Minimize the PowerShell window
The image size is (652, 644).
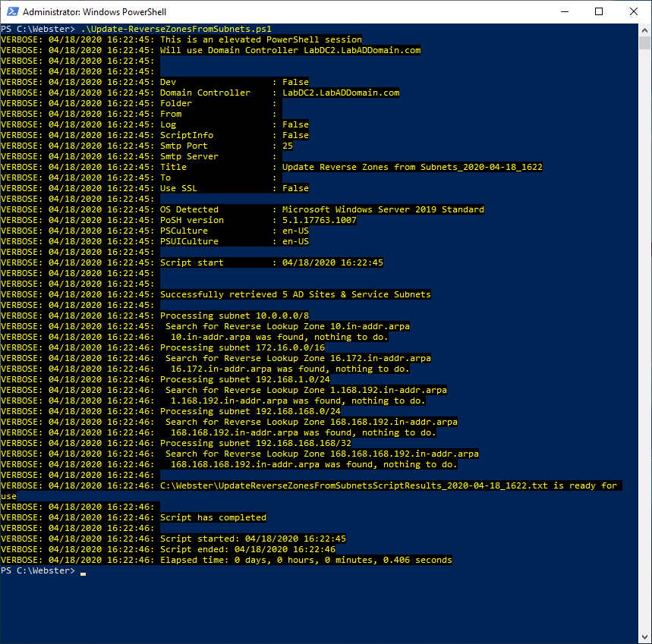tap(564, 12)
